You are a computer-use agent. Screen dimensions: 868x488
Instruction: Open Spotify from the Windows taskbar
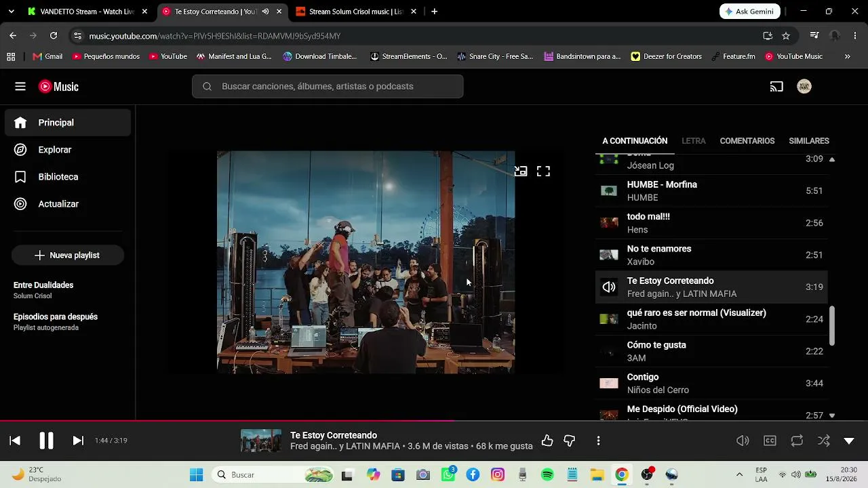[x=547, y=475]
